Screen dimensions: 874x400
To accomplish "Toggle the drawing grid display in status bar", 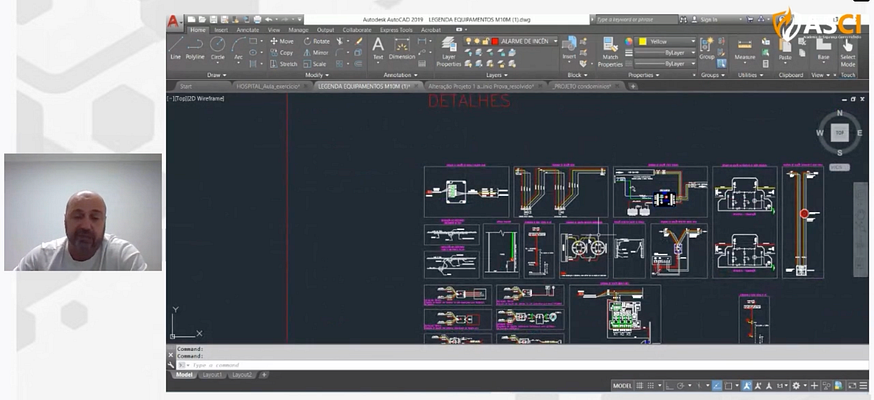I will coord(639,386).
